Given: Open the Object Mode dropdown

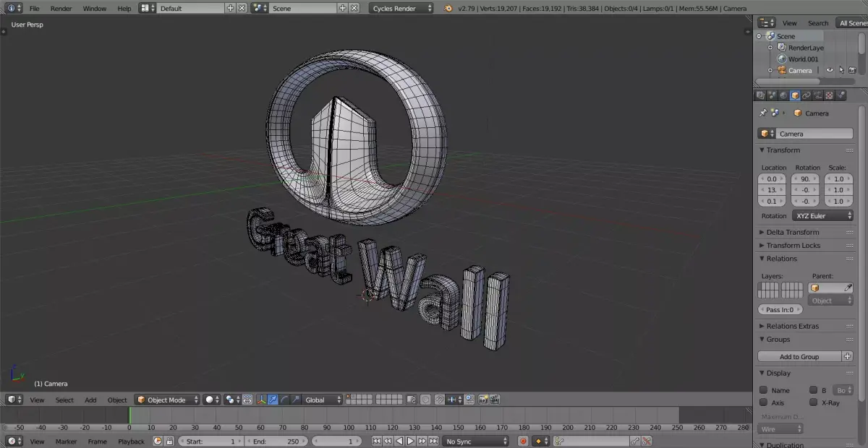Looking at the screenshot, I should click(x=167, y=400).
